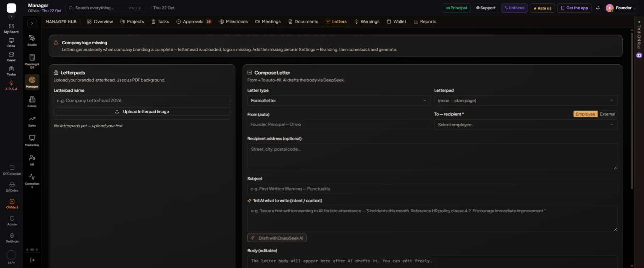Open the Planning & QS module

pos(32,61)
